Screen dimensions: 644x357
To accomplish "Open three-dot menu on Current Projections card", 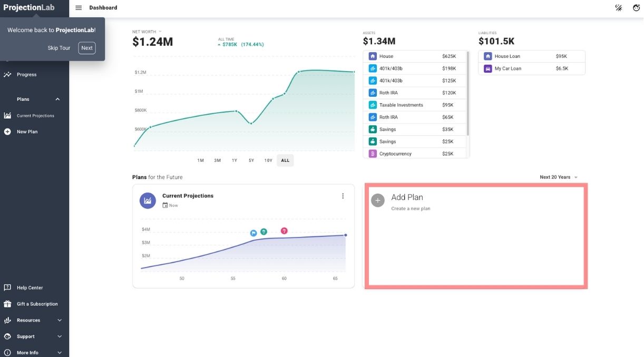I will tap(343, 196).
